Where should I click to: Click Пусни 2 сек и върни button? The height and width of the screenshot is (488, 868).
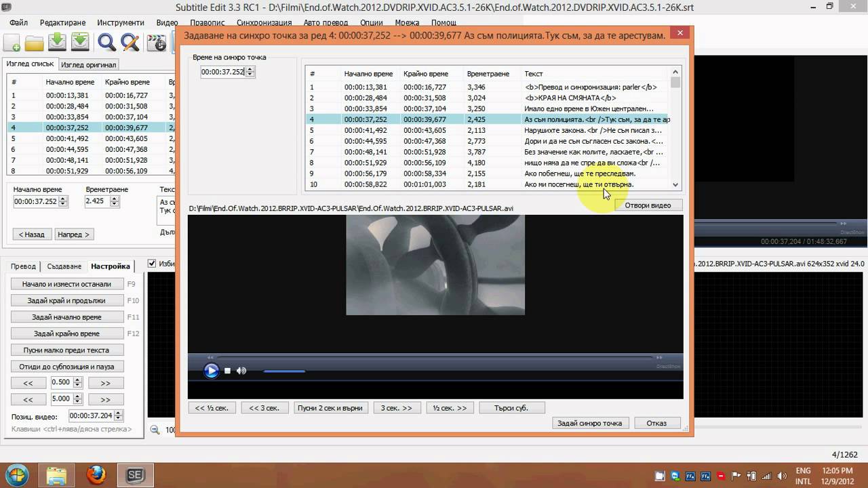point(332,408)
